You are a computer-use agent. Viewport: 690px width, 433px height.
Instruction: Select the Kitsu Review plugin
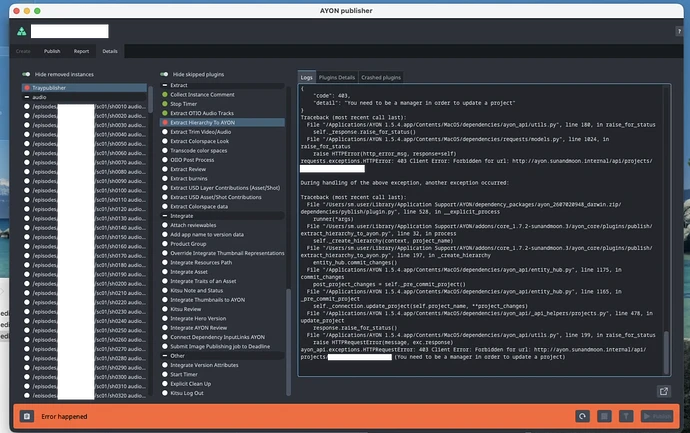(x=222, y=309)
